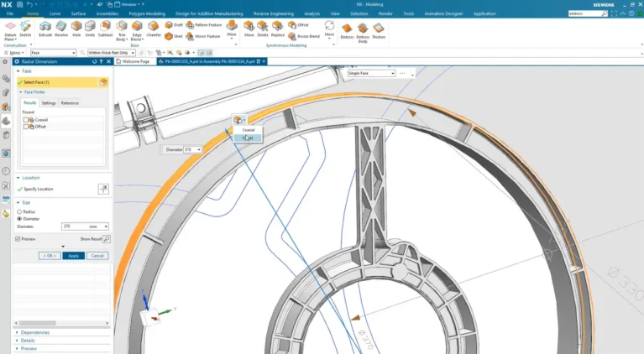
Task: Select the Datum Plane tool
Action: click(x=10, y=31)
